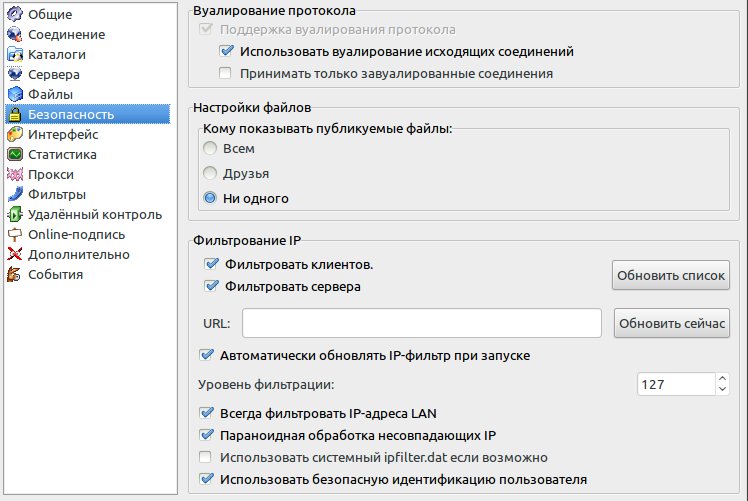Open the Прокси settings page

tap(88, 175)
